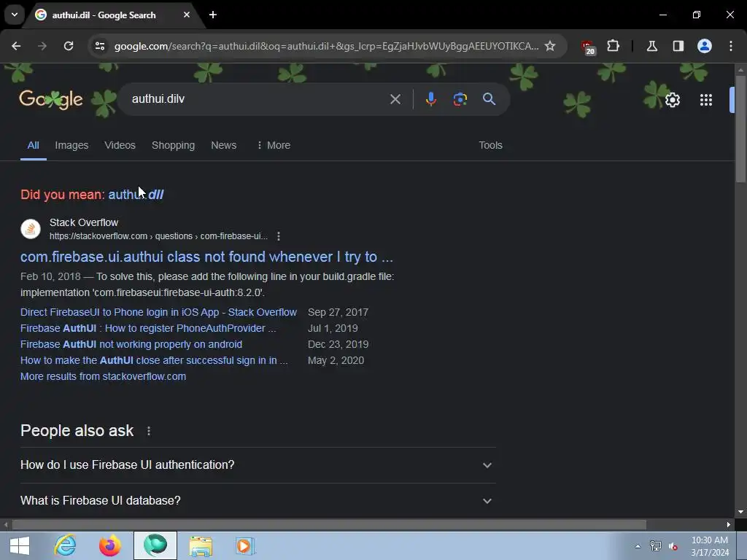Switch to the Shopping tab

pyautogui.click(x=173, y=145)
